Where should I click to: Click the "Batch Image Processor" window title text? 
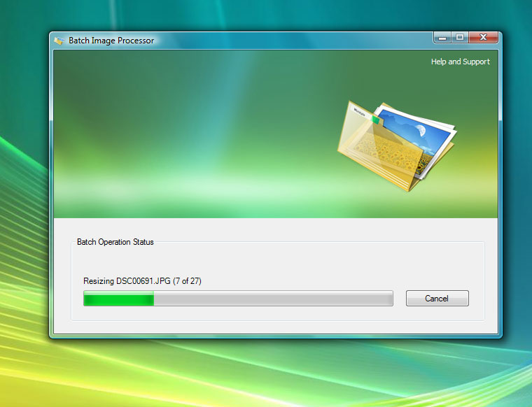tap(111, 41)
